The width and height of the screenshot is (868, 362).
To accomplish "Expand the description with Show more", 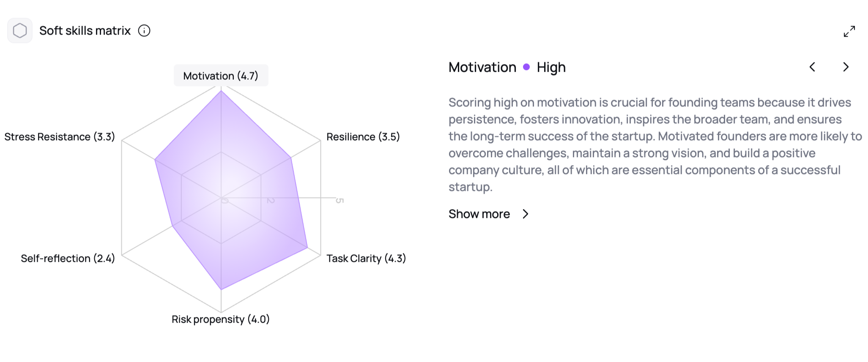I will [x=479, y=214].
